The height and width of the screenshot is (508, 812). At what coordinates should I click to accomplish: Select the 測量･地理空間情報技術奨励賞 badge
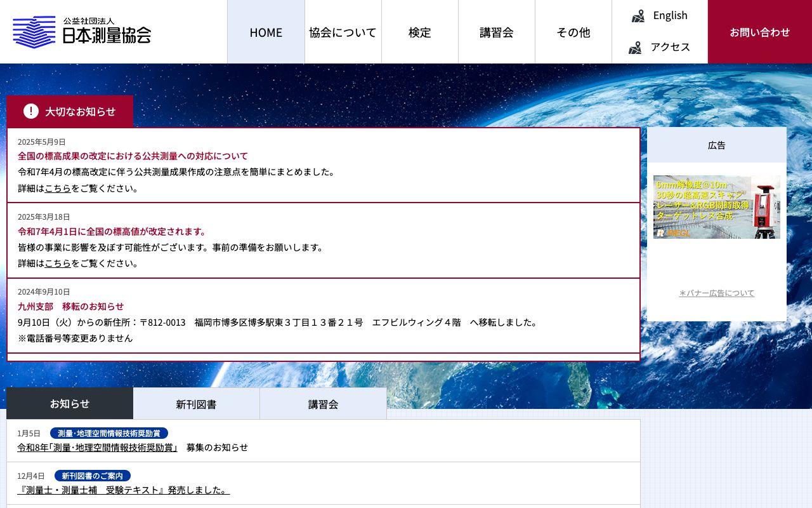109,433
